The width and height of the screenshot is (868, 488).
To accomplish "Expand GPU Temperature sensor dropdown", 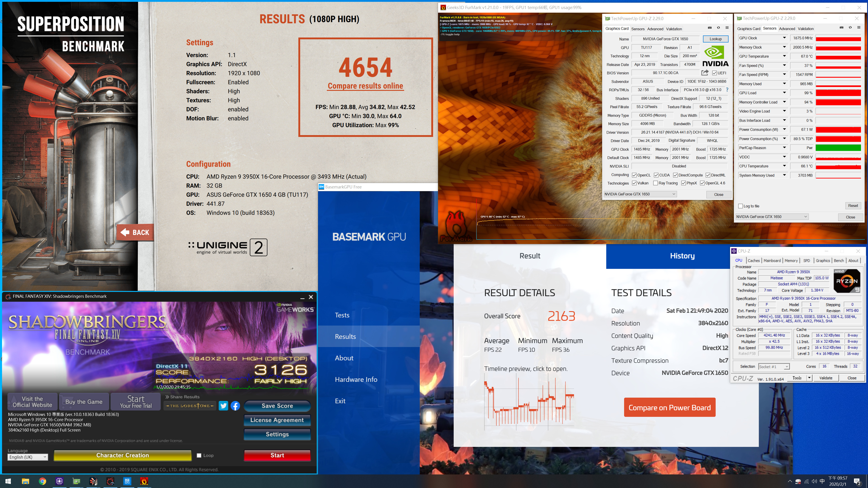I will [x=784, y=56].
